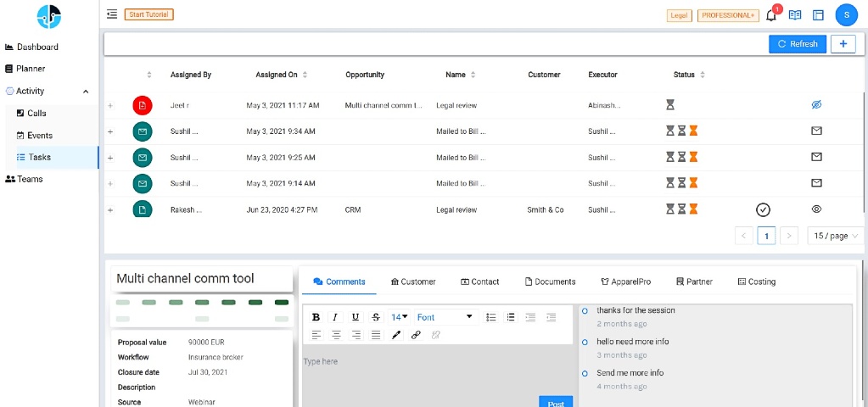Insert a link in comment
The image size is (868, 407).
(416, 335)
